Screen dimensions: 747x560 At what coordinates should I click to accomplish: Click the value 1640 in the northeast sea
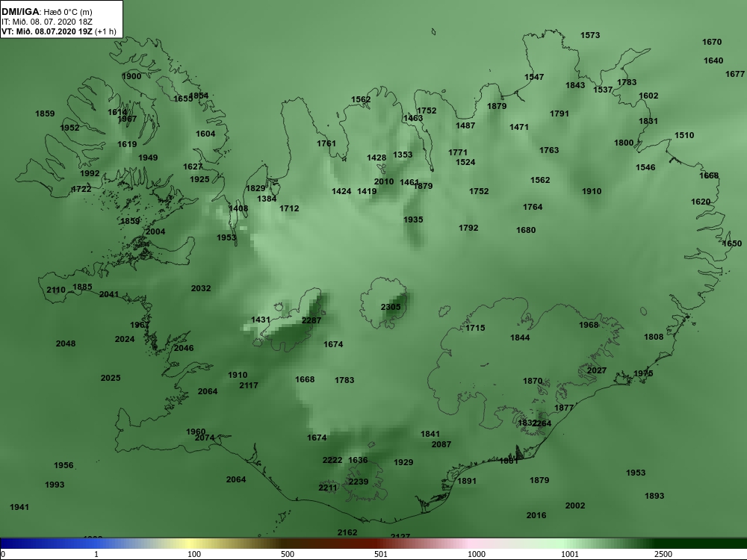pyautogui.click(x=713, y=60)
